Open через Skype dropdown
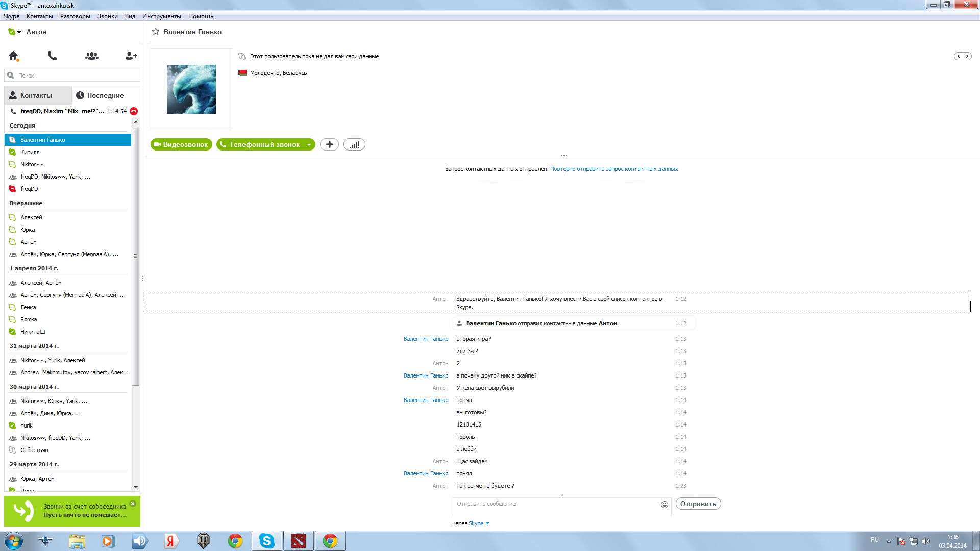Viewport: 980px width, 551px height. point(479,523)
